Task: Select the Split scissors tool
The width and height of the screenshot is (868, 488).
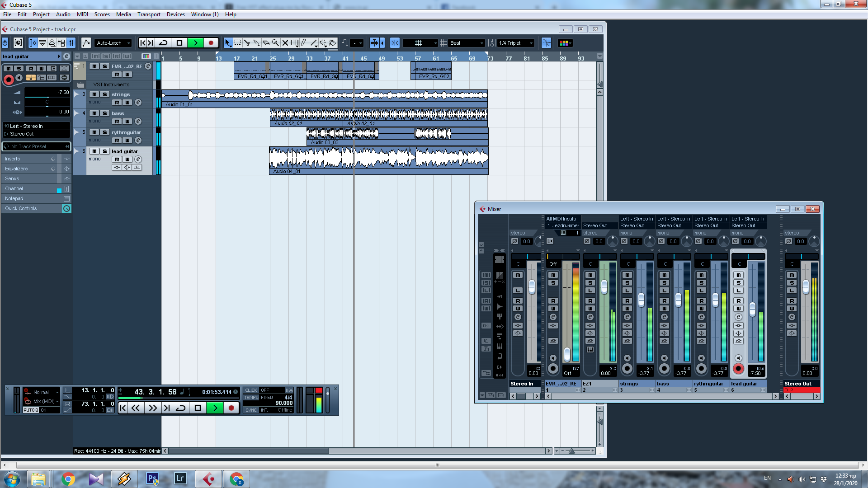Action: pyautogui.click(x=247, y=43)
